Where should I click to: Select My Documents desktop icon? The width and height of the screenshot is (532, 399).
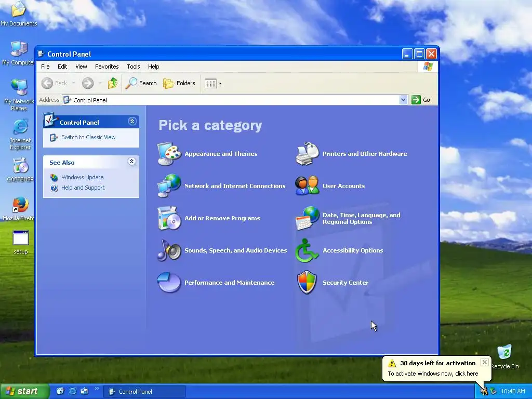tap(19, 14)
